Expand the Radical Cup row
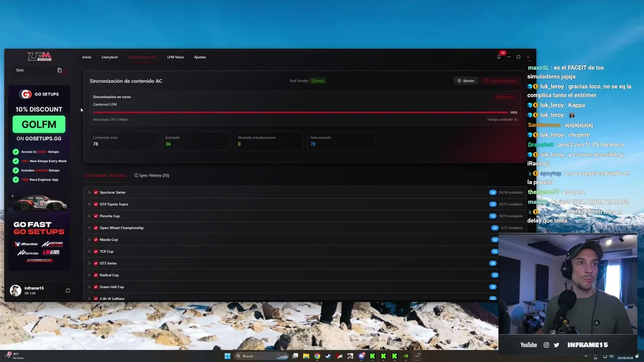The height and width of the screenshot is (362, 644). click(x=89, y=275)
